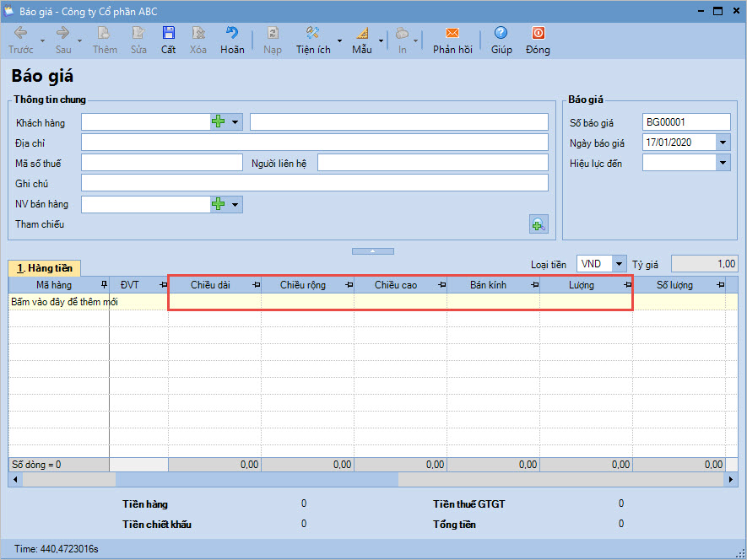Open the Hiệu lực đến date dropdown
The width and height of the screenshot is (747, 560).
pos(723,163)
